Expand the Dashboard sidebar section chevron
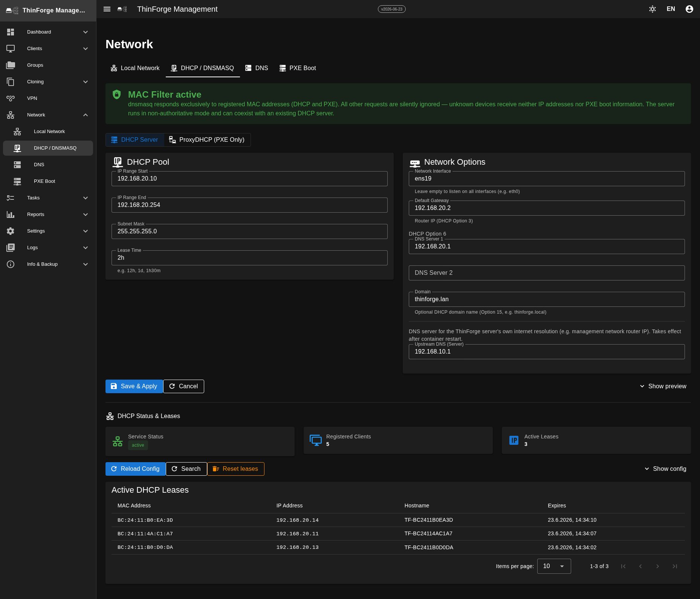 point(86,32)
